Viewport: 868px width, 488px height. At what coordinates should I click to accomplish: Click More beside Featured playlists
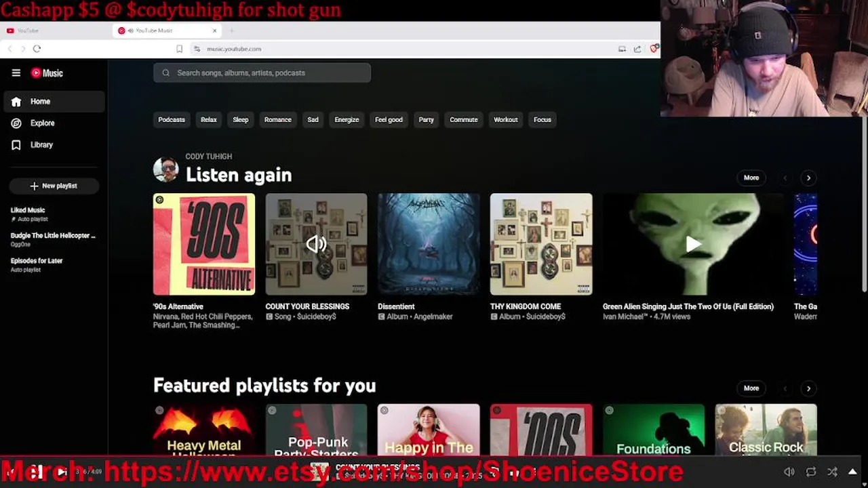(x=751, y=388)
